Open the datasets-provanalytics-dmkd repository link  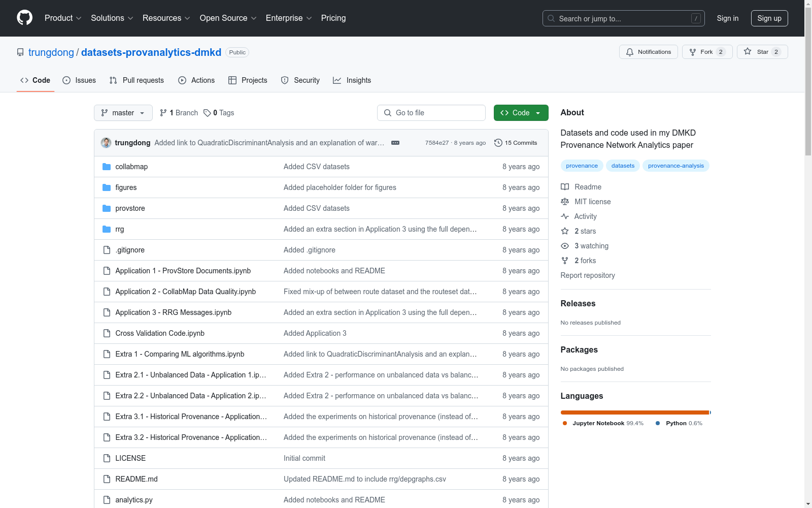click(151, 52)
